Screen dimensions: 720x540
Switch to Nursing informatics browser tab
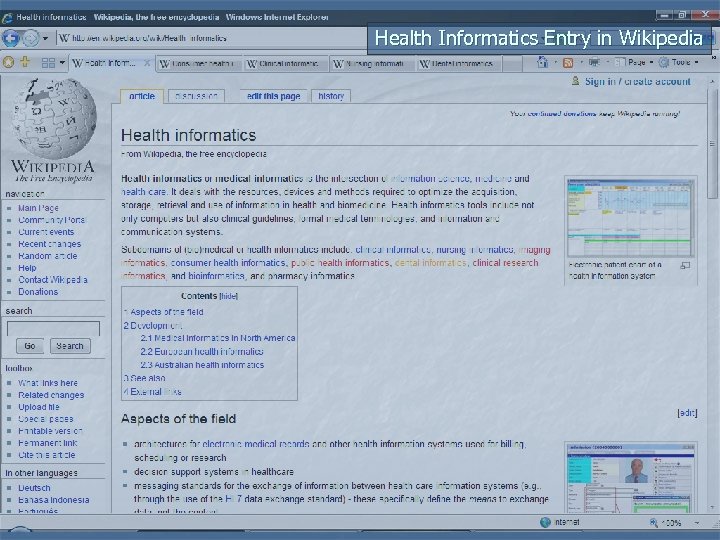(x=372, y=64)
